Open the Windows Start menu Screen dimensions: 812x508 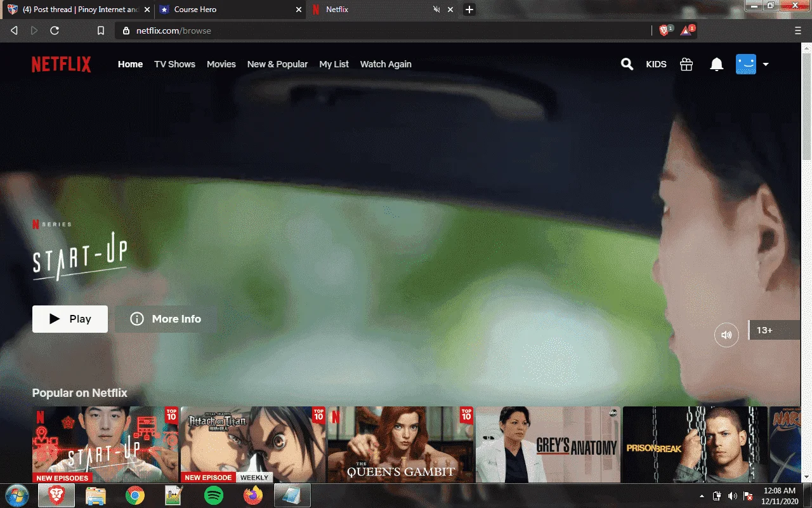pyautogui.click(x=17, y=495)
